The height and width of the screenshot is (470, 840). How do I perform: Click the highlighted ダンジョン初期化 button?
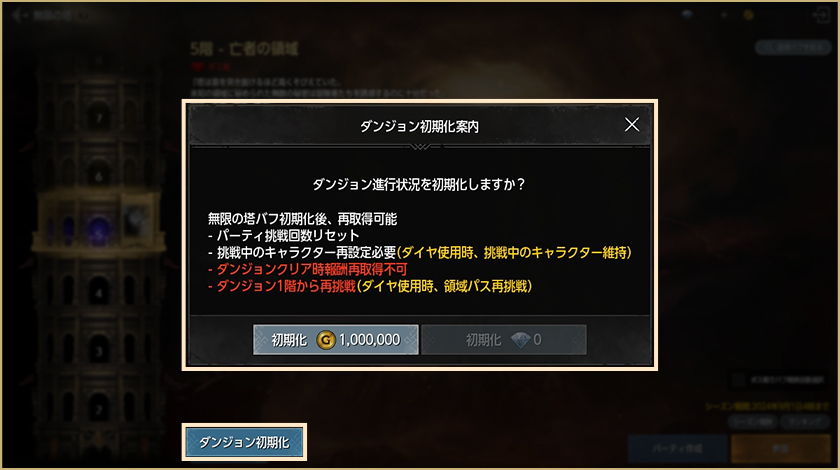coord(244,442)
